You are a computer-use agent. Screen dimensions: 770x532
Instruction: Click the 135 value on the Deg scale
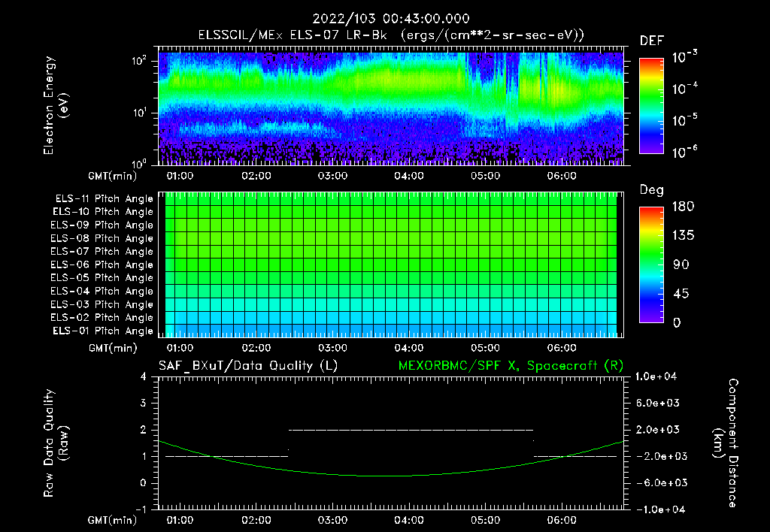pyautogui.click(x=684, y=236)
